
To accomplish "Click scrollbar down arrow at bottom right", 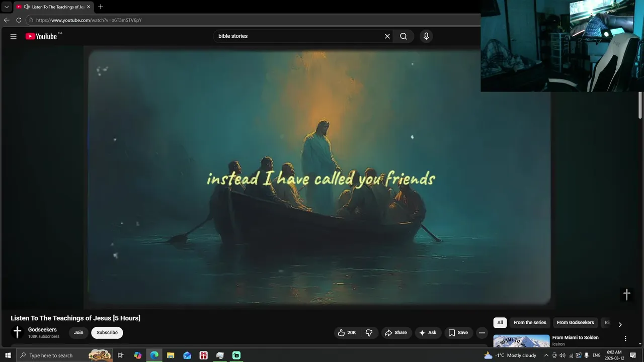I will (x=640, y=344).
